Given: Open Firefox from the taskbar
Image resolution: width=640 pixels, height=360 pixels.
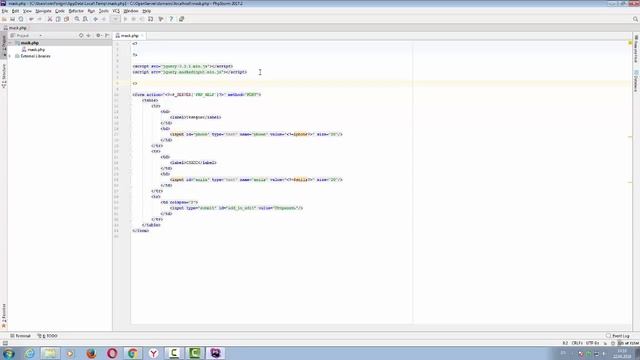Looking at the screenshot, I should pos(91,353).
